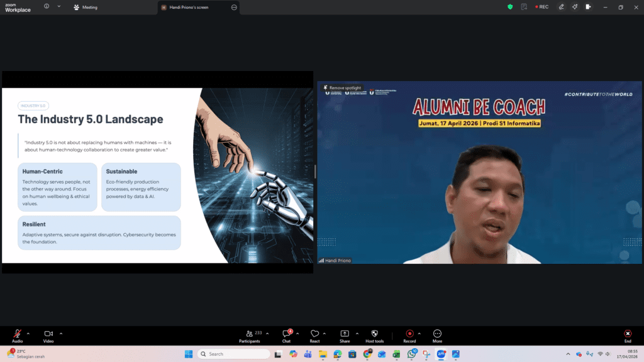Screen dimensions: 644x362
Task: End the meeting
Action: point(627,334)
